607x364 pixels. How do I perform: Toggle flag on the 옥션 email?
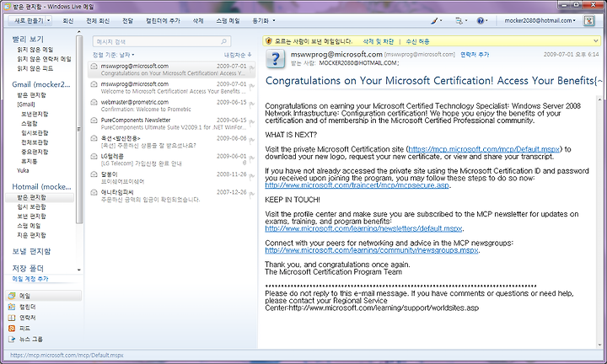coord(251,142)
